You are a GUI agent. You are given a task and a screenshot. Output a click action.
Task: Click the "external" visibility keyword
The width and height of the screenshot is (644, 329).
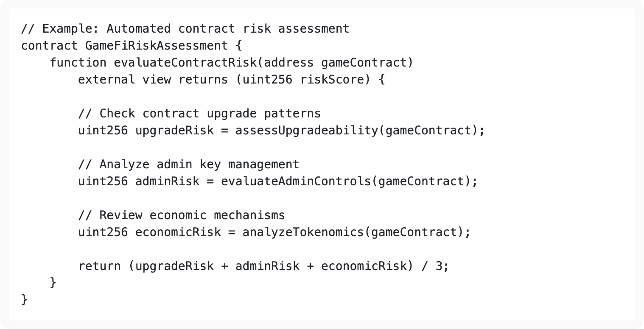tap(106, 79)
